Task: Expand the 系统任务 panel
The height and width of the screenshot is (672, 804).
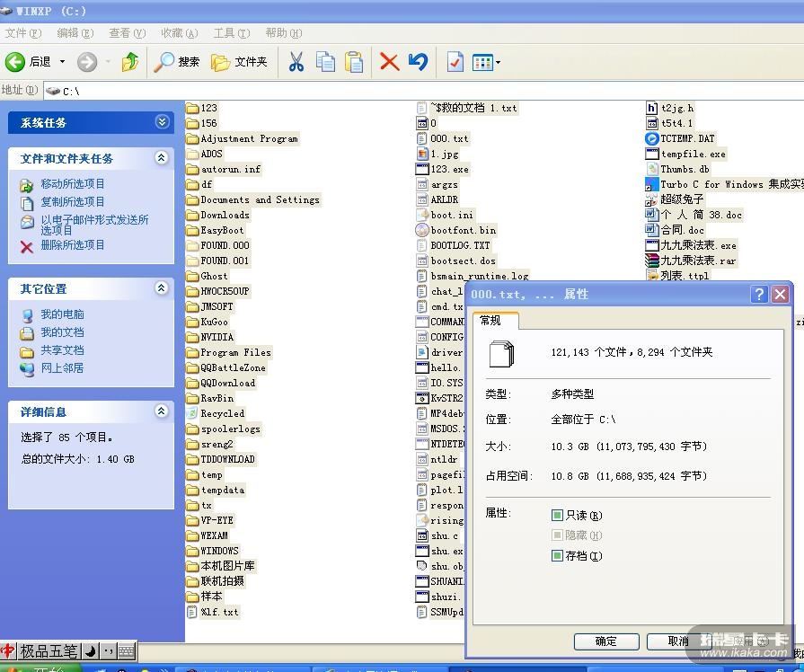Action: 162,122
